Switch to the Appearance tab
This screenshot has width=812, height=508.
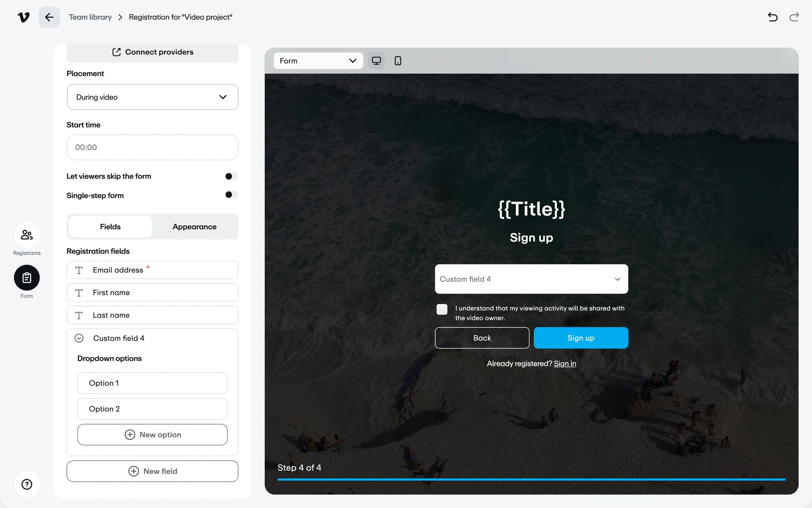[x=195, y=227]
